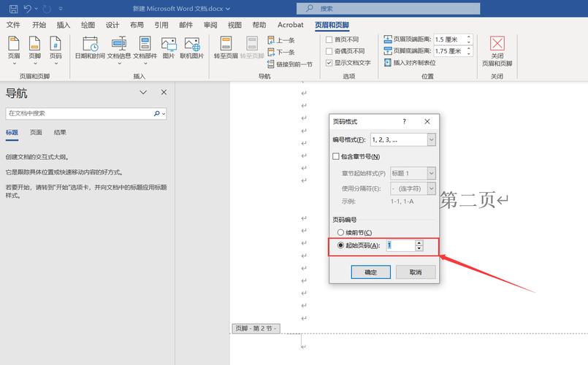Viewport: 588px width, 365px height.
Task: Open the quick access toolbar customize arrow
Action: coord(61,8)
